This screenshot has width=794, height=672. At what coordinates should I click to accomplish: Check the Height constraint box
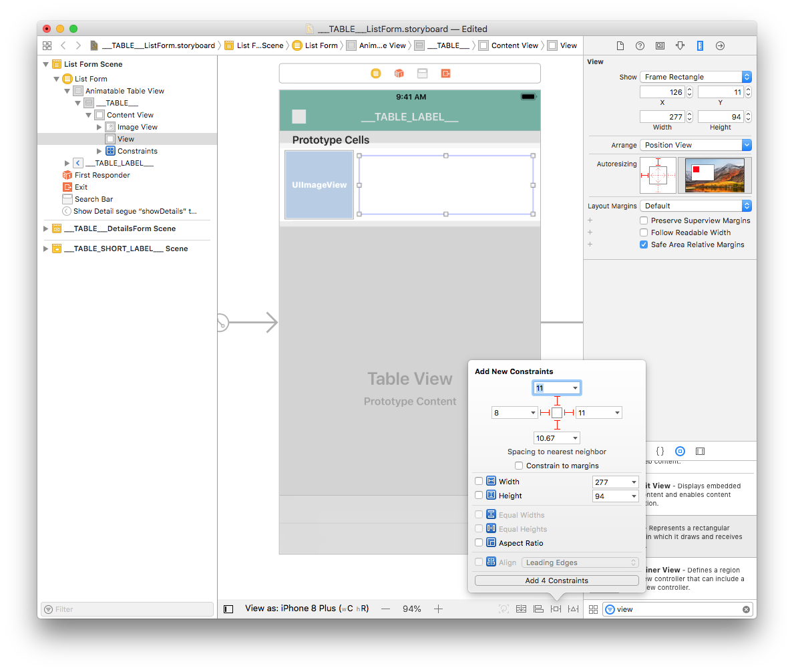(x=479, y=495)
